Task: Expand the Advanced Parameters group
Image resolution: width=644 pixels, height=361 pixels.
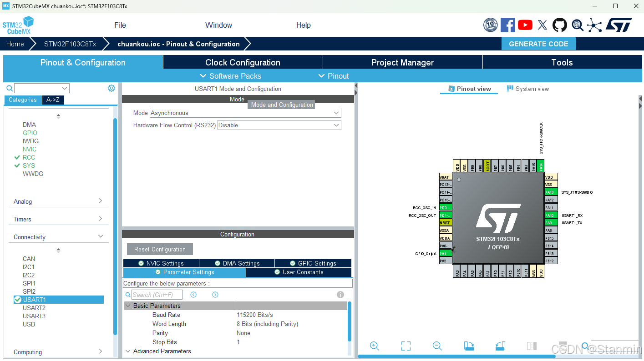Action: pyautogui.click(x=128, y=351)
